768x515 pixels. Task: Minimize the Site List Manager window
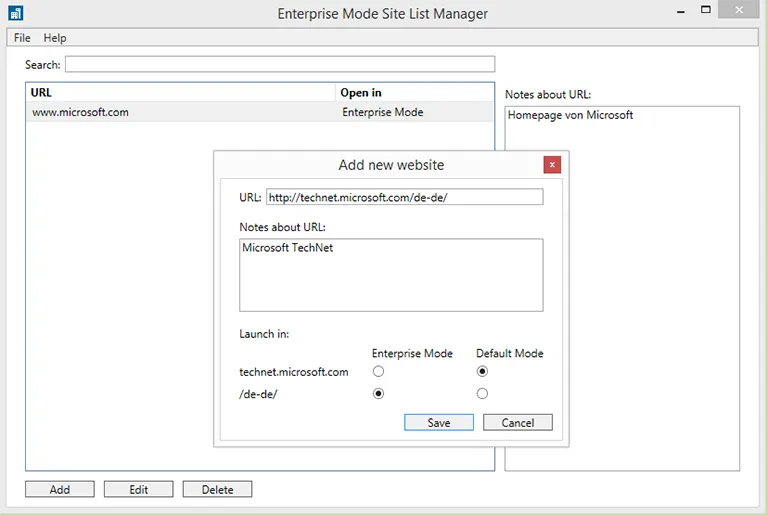pos(681,10)
